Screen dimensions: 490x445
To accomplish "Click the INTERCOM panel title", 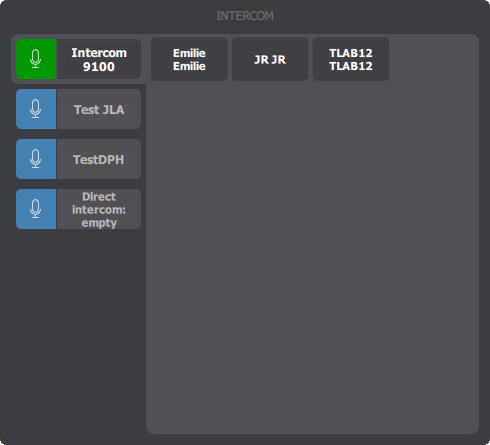I will pyautogui.click(x=245, y=16).
